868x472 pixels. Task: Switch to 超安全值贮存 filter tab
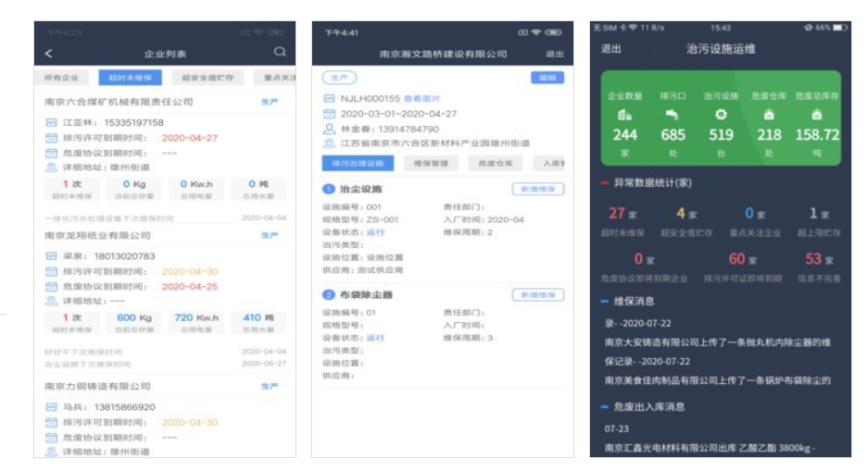click(208, 78)
